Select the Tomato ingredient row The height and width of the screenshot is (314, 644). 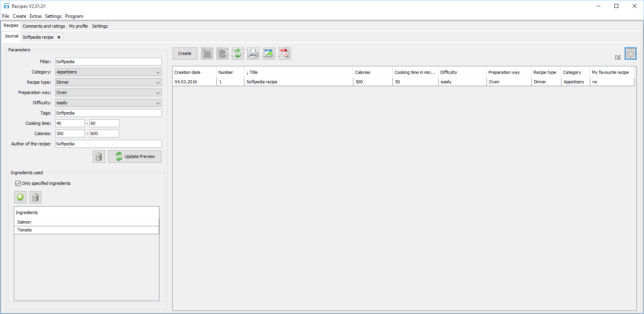[x=86, y=230]
